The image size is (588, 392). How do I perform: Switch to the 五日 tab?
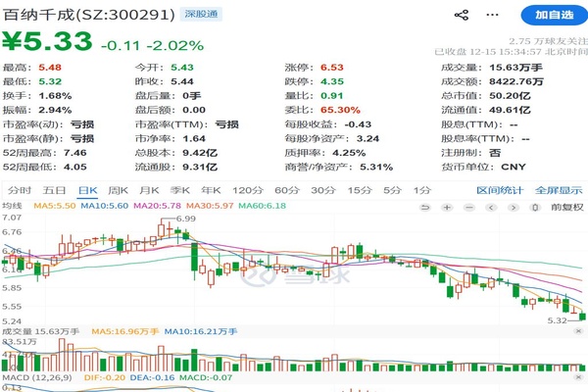click(x=54, y=190)
